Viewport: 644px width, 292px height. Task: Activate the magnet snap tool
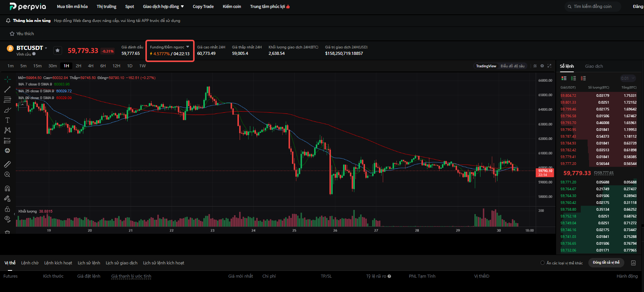pyautogui.click(x=7, y=188)
